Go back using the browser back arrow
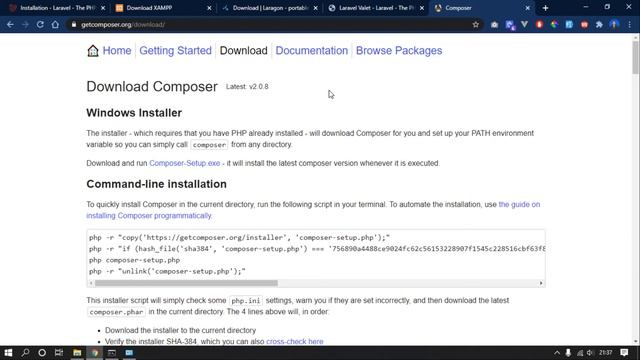The width and height of the screenshot is (640, 360). pyautogui.click(x=10, y=24)
